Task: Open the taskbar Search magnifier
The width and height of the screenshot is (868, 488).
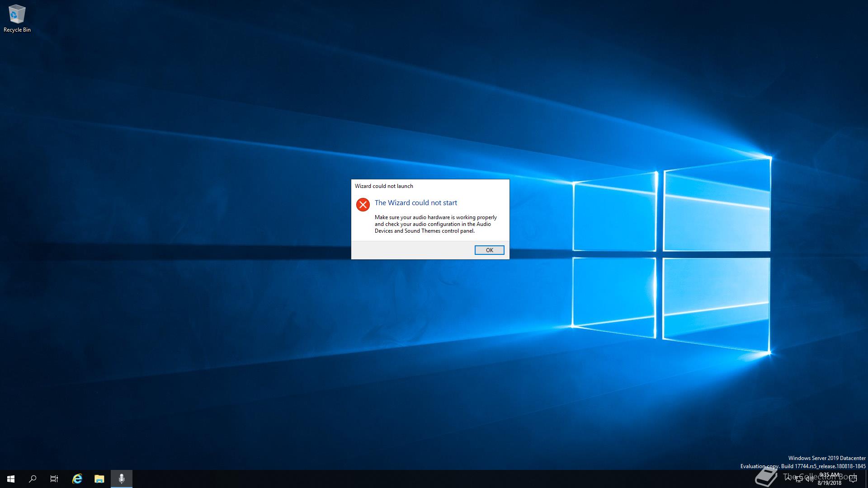Action: [33, 479]
